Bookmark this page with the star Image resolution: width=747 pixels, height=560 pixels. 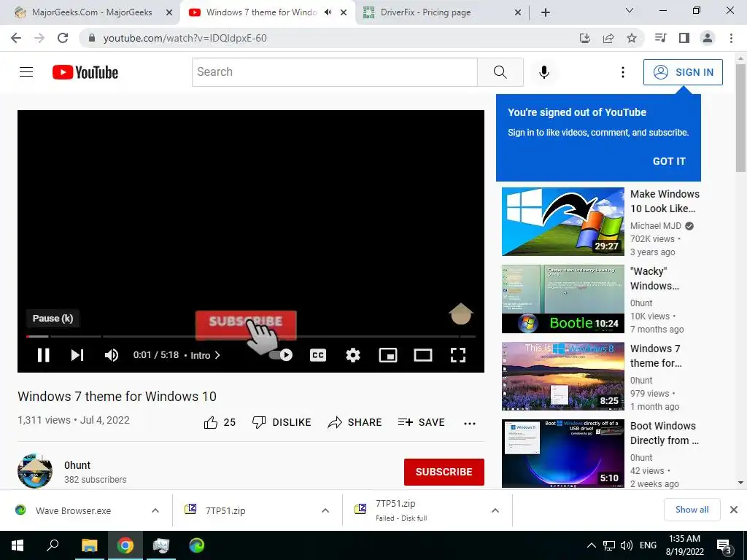click(x=632, y=38)
